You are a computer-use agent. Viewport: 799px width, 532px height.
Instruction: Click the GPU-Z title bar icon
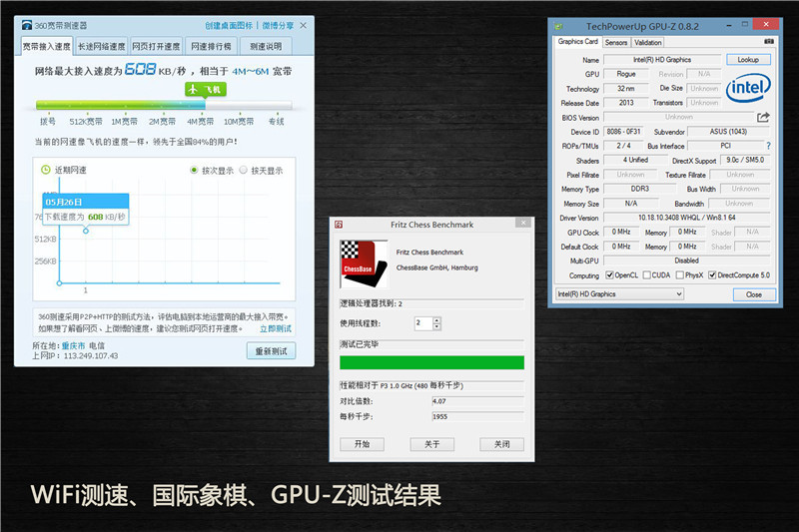559,26
